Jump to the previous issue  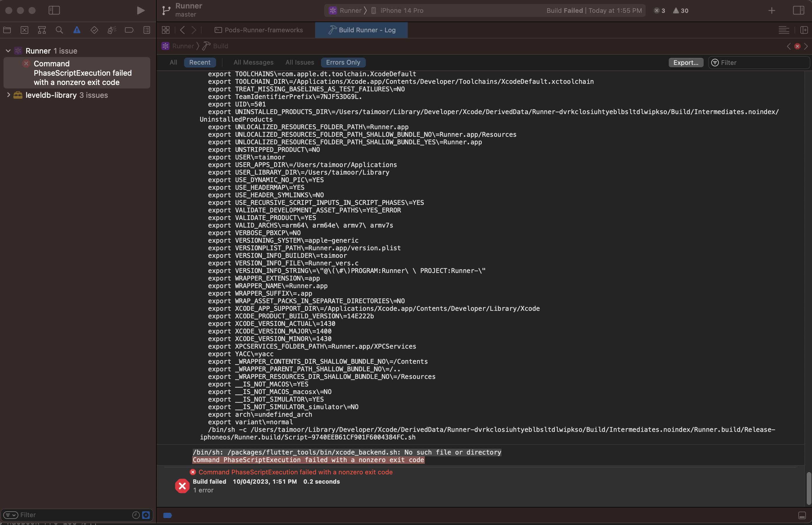[789, 46]
